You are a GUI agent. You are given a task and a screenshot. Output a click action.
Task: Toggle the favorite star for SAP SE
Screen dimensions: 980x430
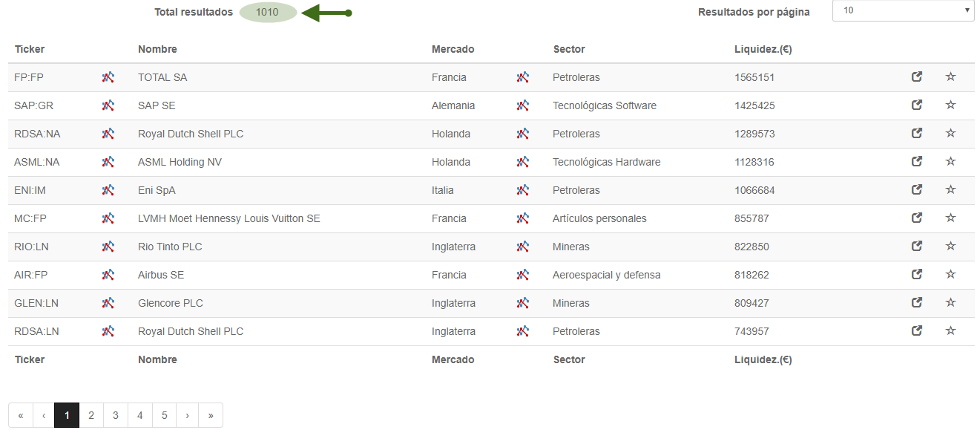950,105
